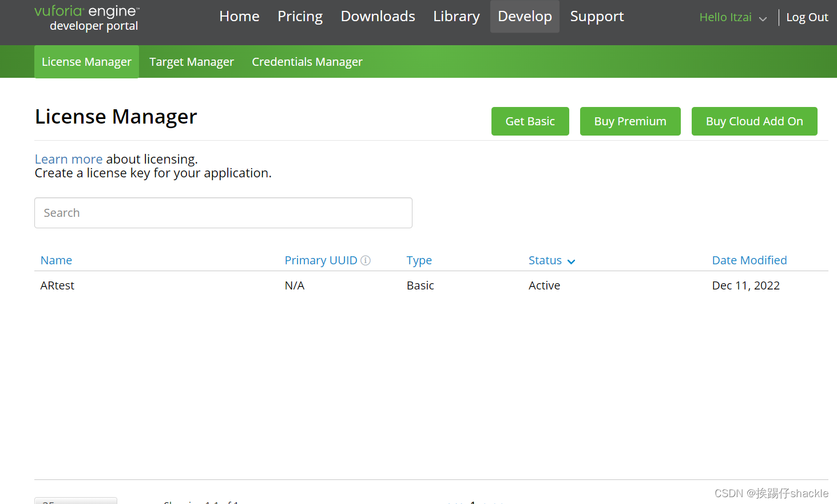Click the Buy Premium button
The height and width of the screenshot is (504, 837).
(630, 121)
